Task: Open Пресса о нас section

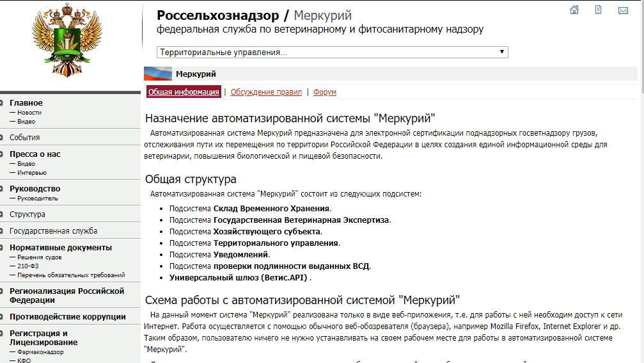Action: point(35,154)
